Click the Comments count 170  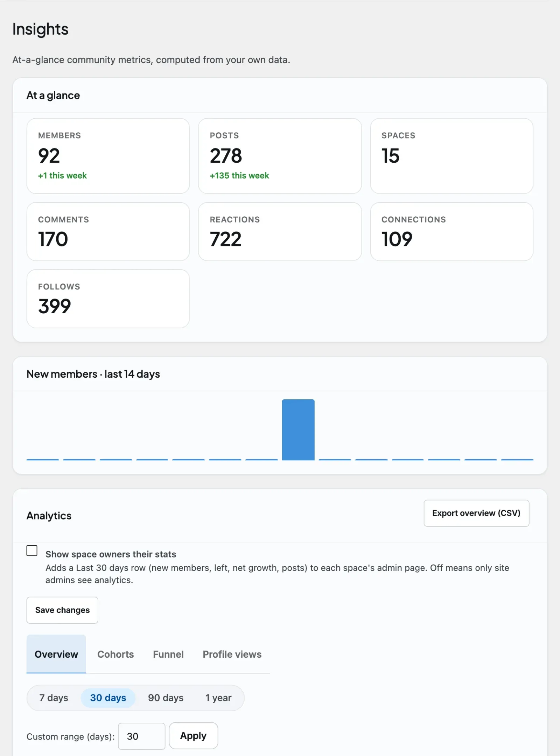[53, 239]
